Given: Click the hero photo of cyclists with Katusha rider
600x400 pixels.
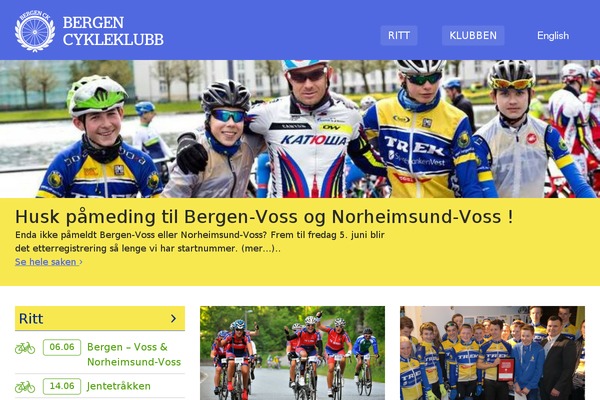Looking at the screenshot, I should point(300,129).
